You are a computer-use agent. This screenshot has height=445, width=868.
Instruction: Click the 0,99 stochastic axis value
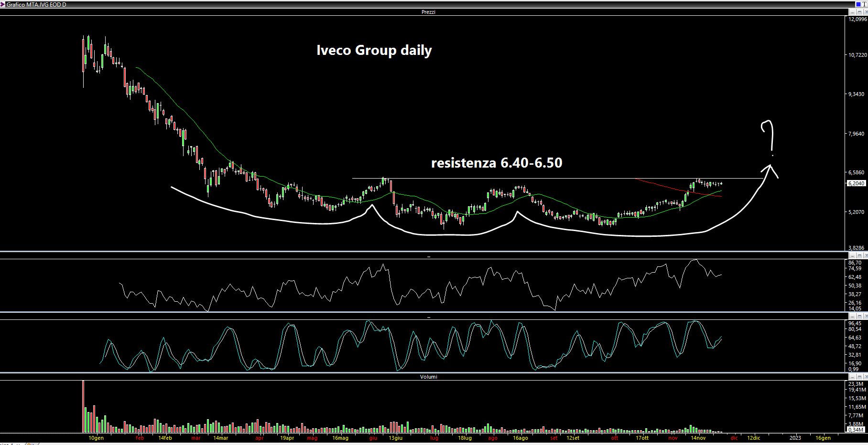click(x=853, y=369)
